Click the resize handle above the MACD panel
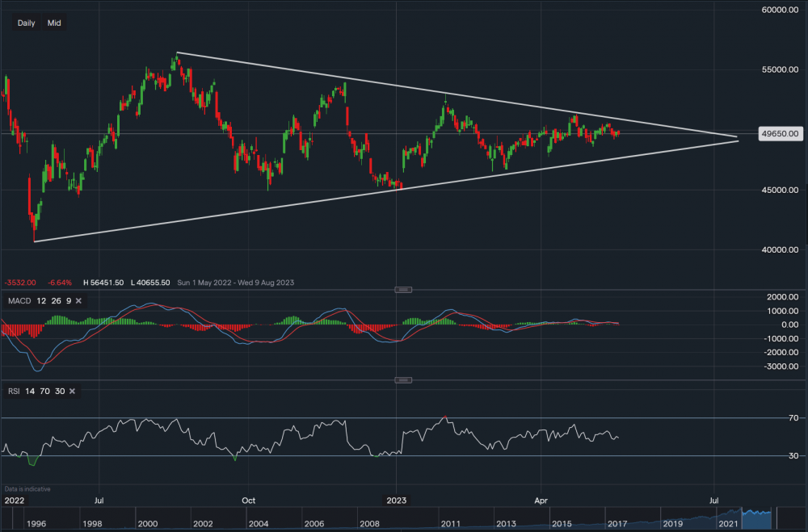Viewport: 808px width, 532px height. (x=402, y=290)
